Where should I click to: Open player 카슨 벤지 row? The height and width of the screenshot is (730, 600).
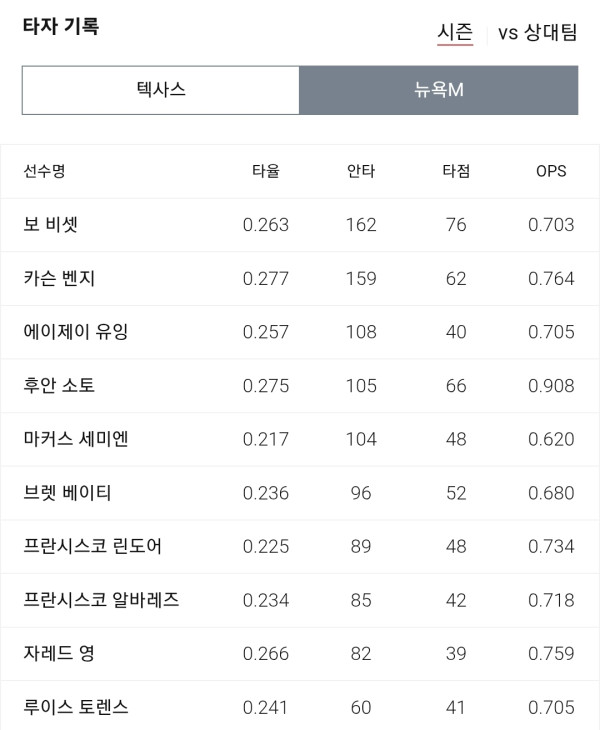300,278
